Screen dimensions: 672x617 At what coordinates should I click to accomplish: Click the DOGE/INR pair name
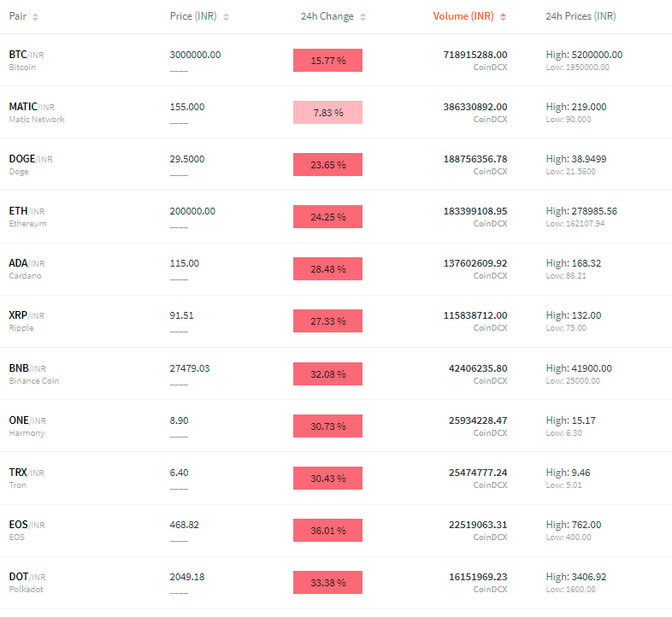[x=31, y=159]
